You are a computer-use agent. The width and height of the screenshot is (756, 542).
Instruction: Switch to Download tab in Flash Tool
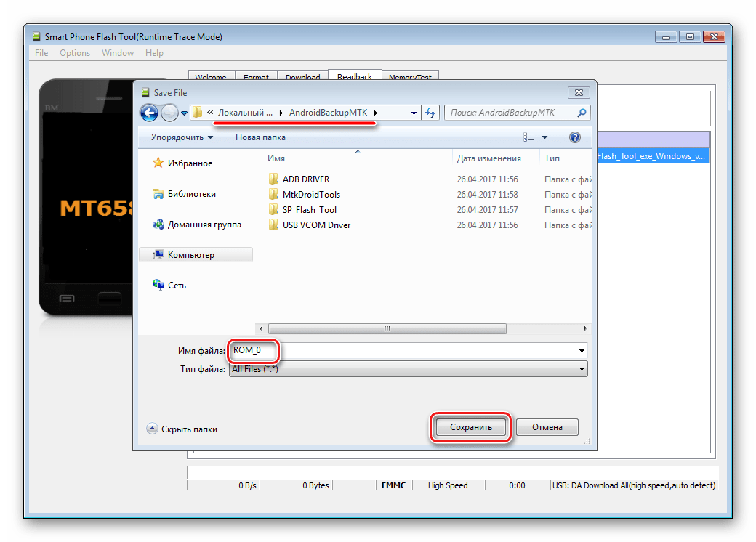point(303,76)
